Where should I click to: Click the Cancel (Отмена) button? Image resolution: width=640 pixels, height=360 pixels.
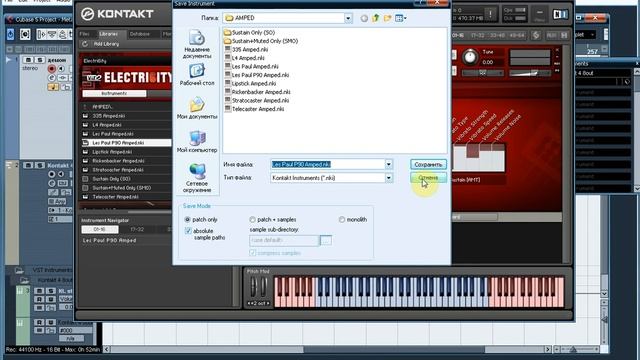click(428, 178)
